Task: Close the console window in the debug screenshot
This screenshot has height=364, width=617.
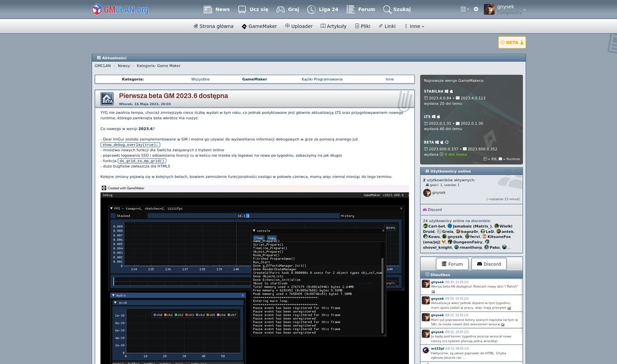Action: pos(383,231)
